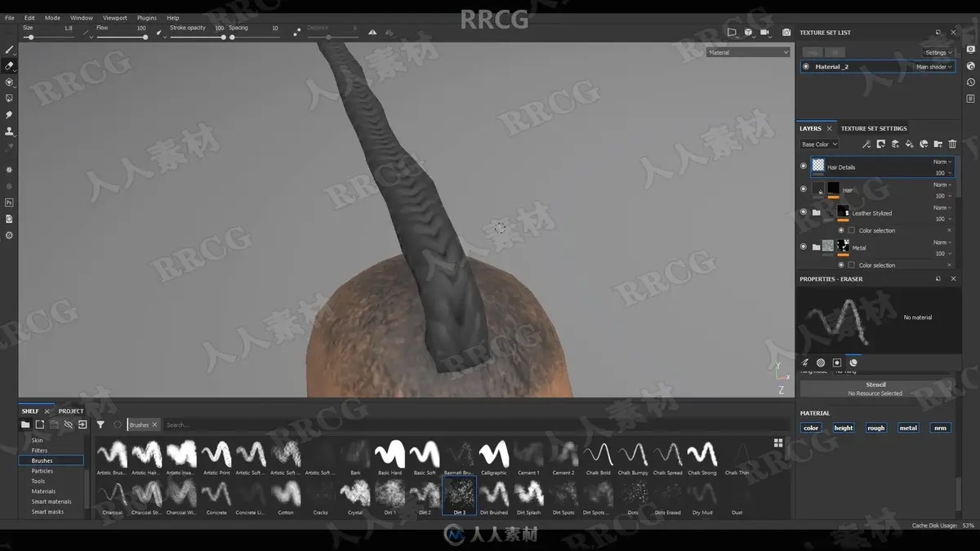
Task: Delete the selected layer with trash icon
Action: click(x=952, y=144)
